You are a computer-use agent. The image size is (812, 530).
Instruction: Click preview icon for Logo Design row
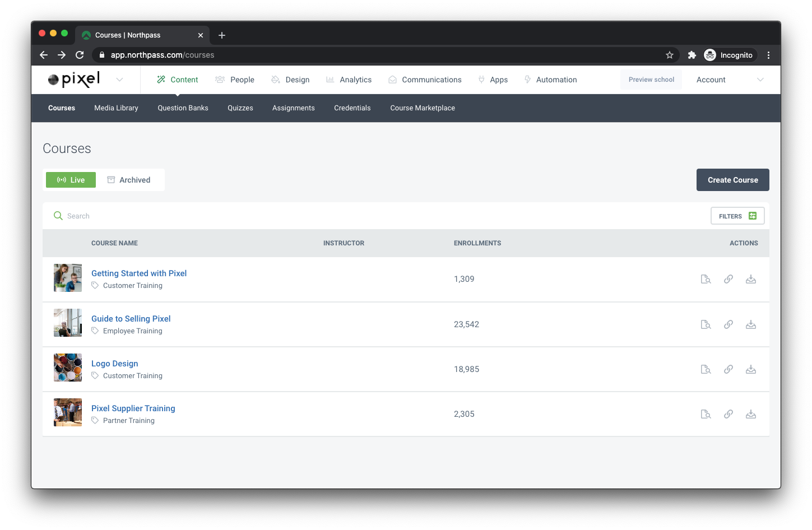(x=706, y=369)
